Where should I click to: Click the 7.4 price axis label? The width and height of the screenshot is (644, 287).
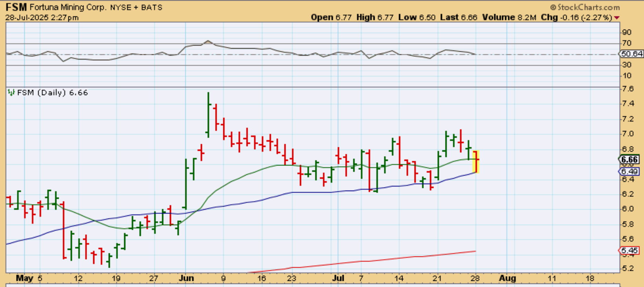(628, 104)
